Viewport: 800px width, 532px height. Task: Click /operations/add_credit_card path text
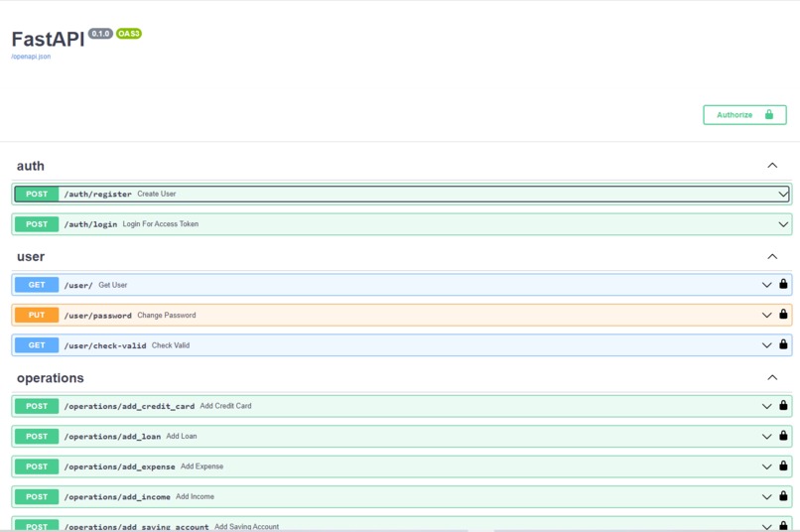click(x=130, y=407)
